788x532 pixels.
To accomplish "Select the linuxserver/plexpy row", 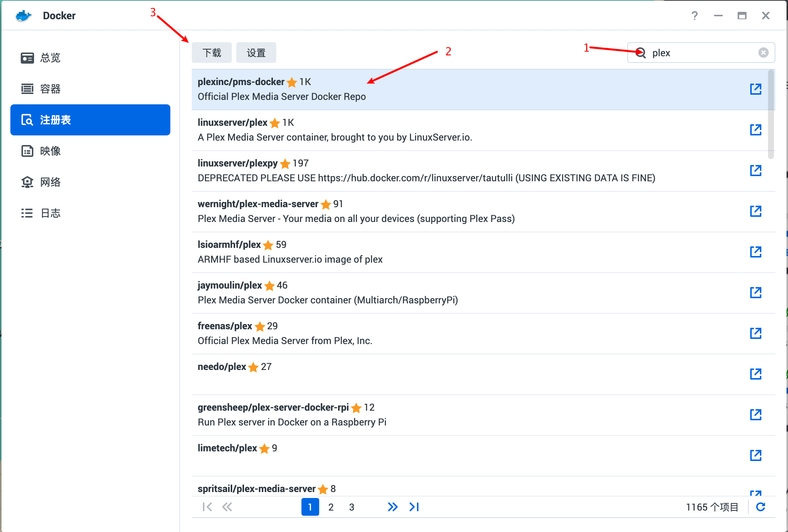I will pyautogui.click(x=480, y=171).
